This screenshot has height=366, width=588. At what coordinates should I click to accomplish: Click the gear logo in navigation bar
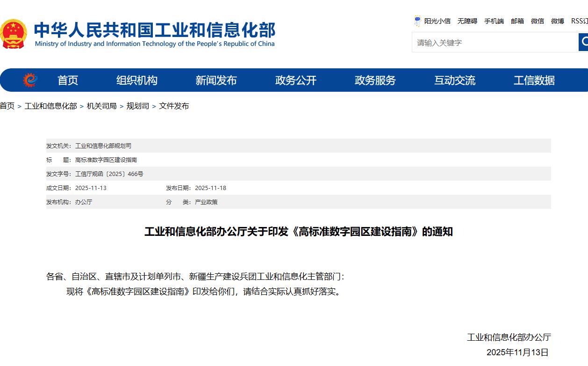coord(30,80)
